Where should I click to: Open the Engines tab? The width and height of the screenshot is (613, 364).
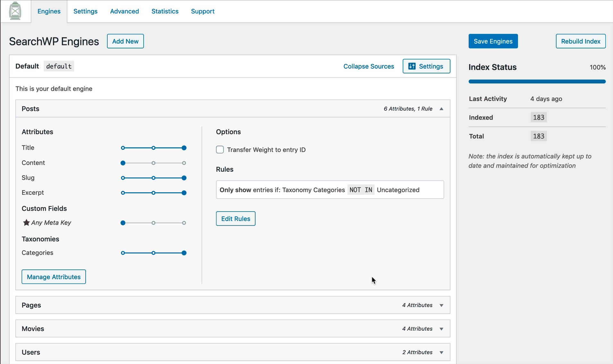[49, 11]
